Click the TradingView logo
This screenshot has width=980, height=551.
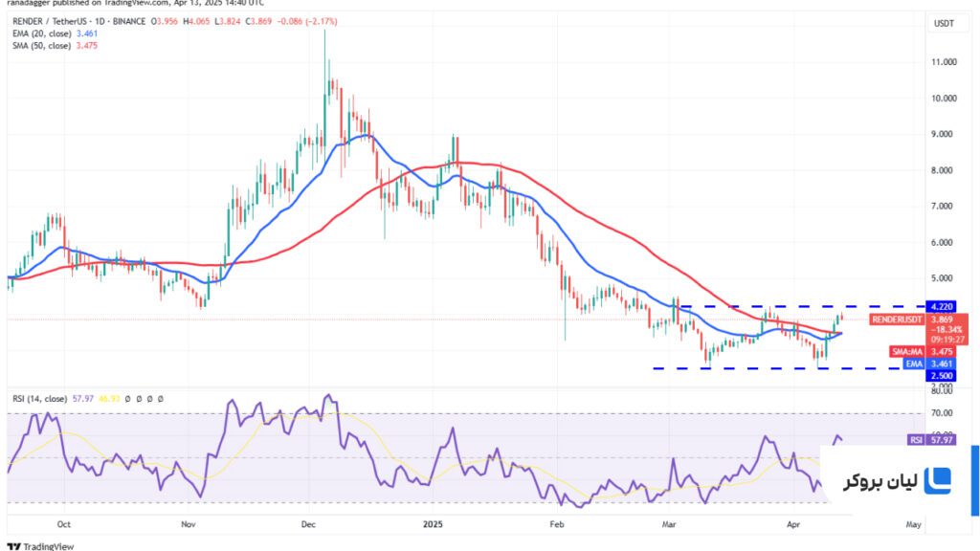coord(40,546)
